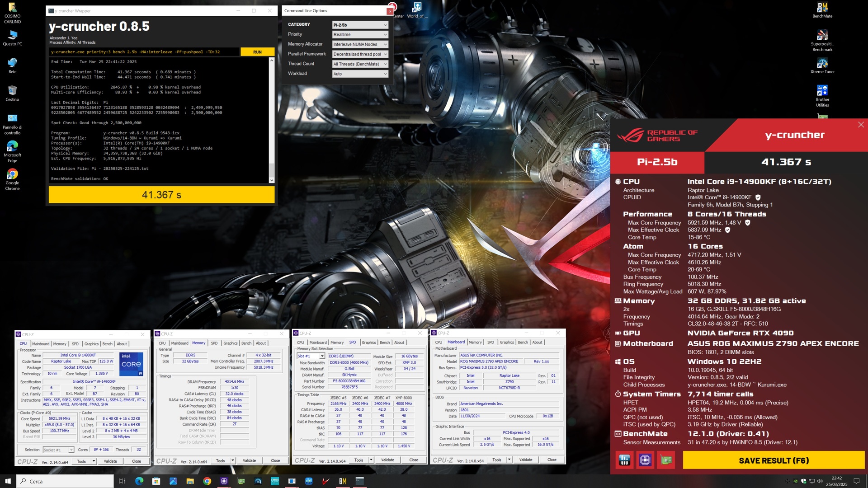The image size is (868, 488).
Task: Expand the CATEGORY dropdown showing Pi-2.5b
Action: coord(360,25)
